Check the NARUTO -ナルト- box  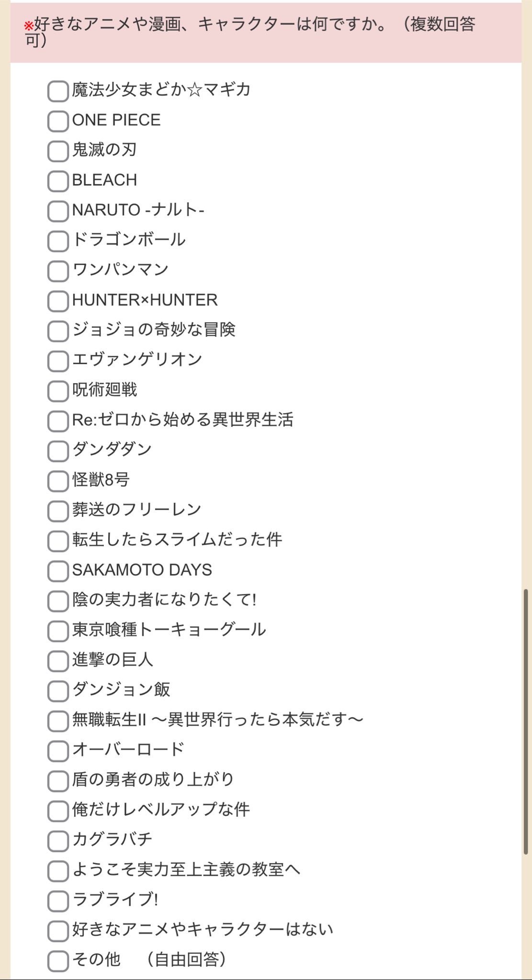coord(58,211)
